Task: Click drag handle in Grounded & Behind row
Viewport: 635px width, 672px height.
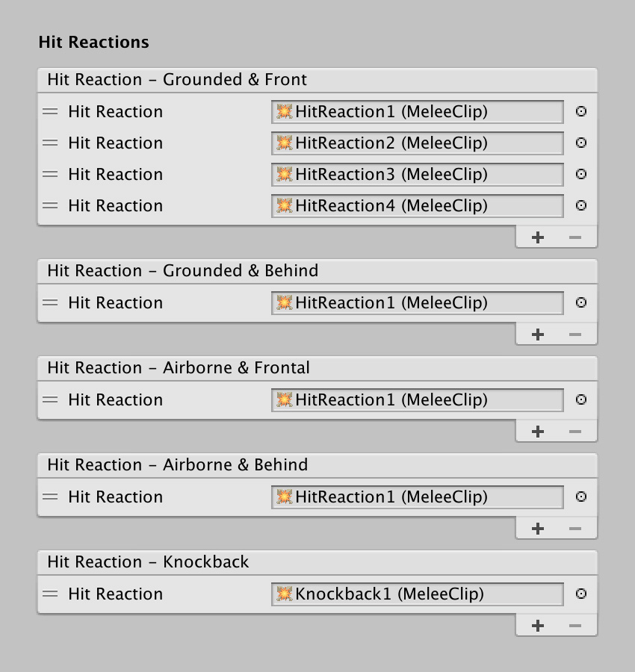Action: coord(50,302)
